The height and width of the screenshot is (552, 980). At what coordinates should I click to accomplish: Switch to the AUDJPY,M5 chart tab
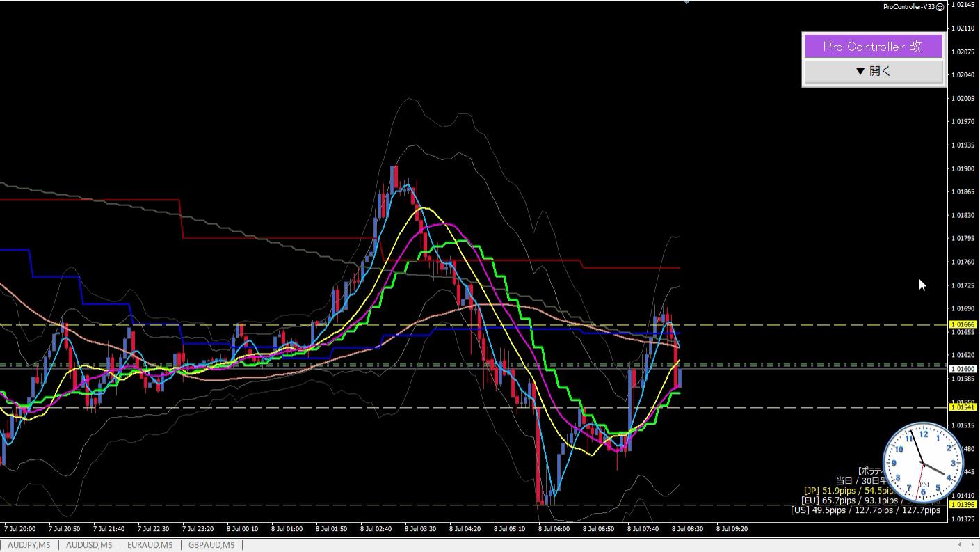click(29, 545)
